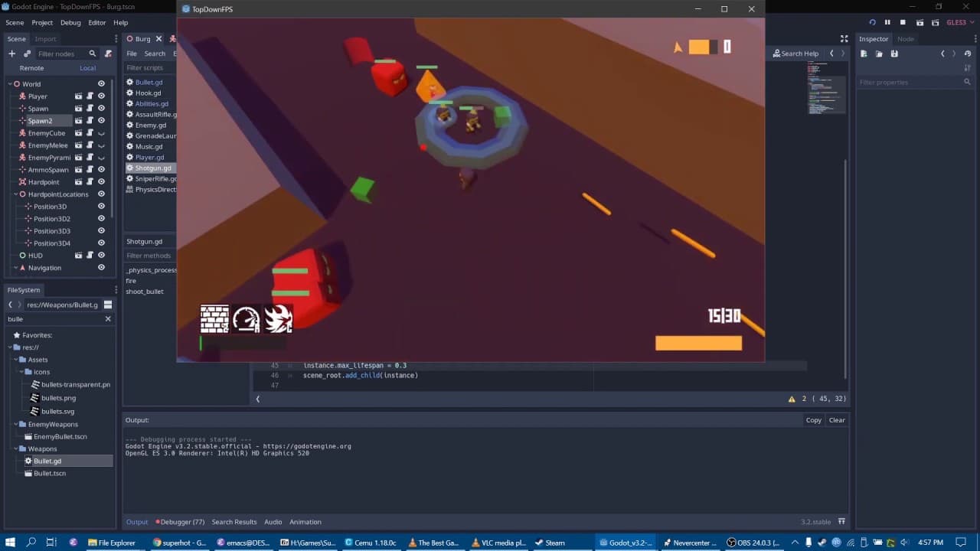This screenshot has height=551, width=980.
Task: Click the edit history icon in the Inspector
Action: (968, 54)
